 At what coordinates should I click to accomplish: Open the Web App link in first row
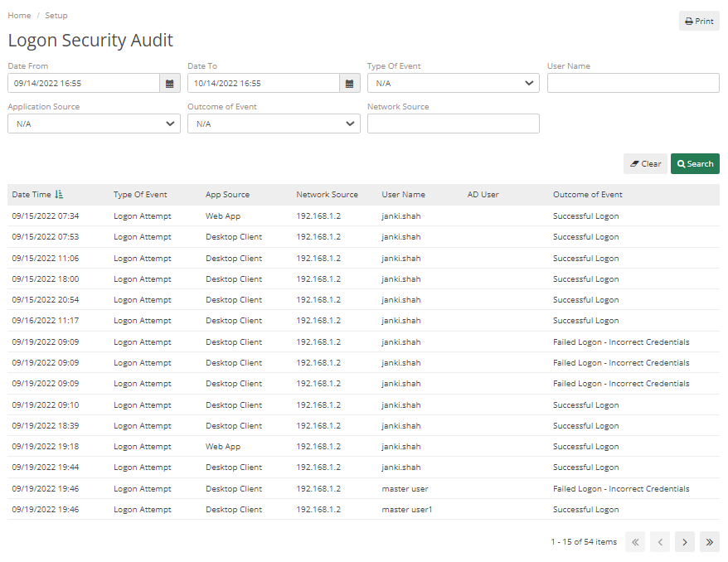pos(222,216)
